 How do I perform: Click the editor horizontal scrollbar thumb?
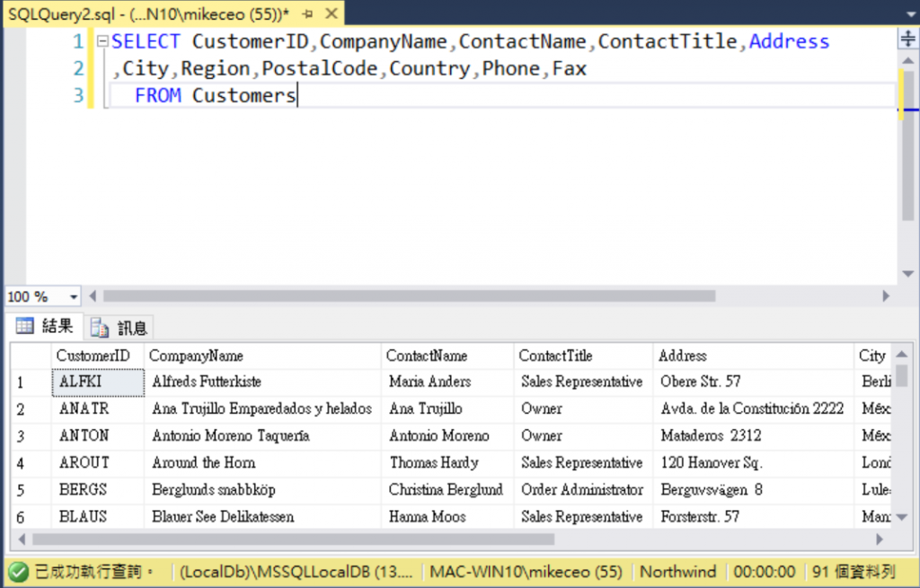tap(409, 296)
